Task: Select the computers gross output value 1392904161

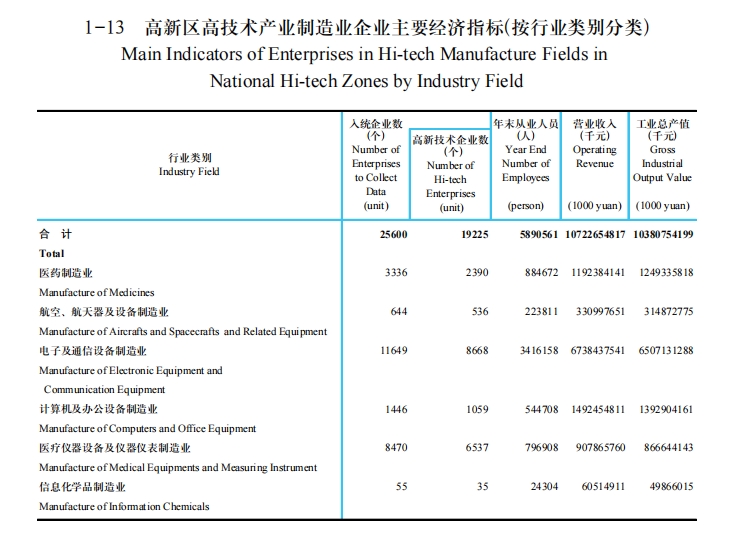Action: tap(664, 409)
